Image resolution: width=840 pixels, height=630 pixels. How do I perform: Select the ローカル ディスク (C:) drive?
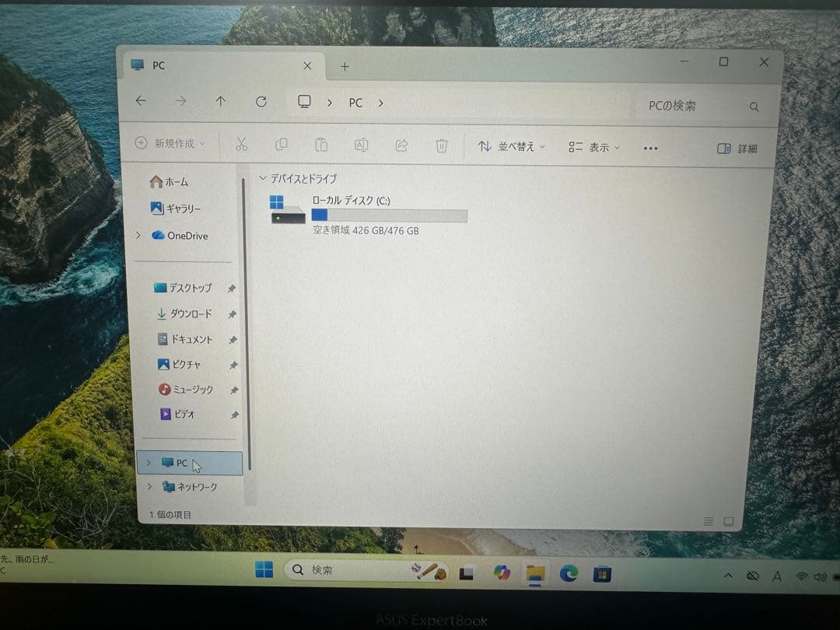[369, 215]
